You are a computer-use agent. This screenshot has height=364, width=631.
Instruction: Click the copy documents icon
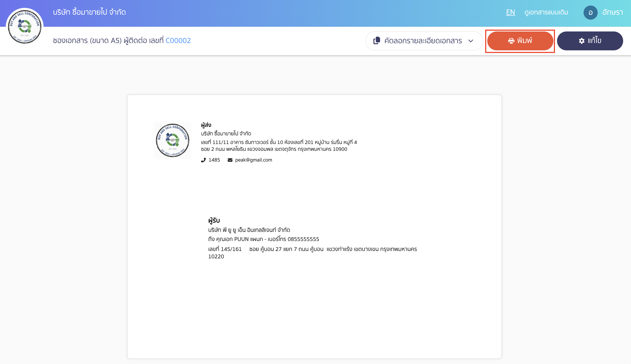pos(377,41)
